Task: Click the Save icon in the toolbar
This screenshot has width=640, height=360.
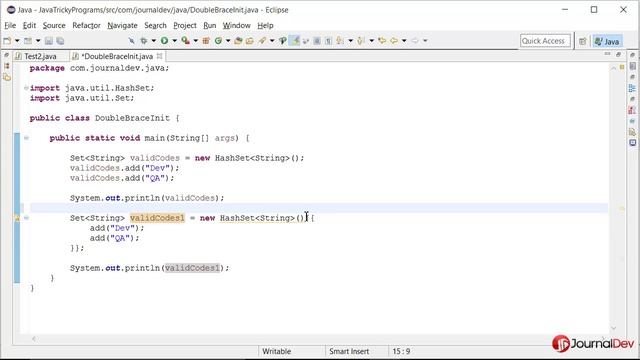Action: tap(49, 41)
